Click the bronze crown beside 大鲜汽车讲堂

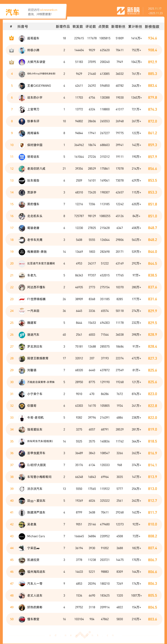click(11, 62)
